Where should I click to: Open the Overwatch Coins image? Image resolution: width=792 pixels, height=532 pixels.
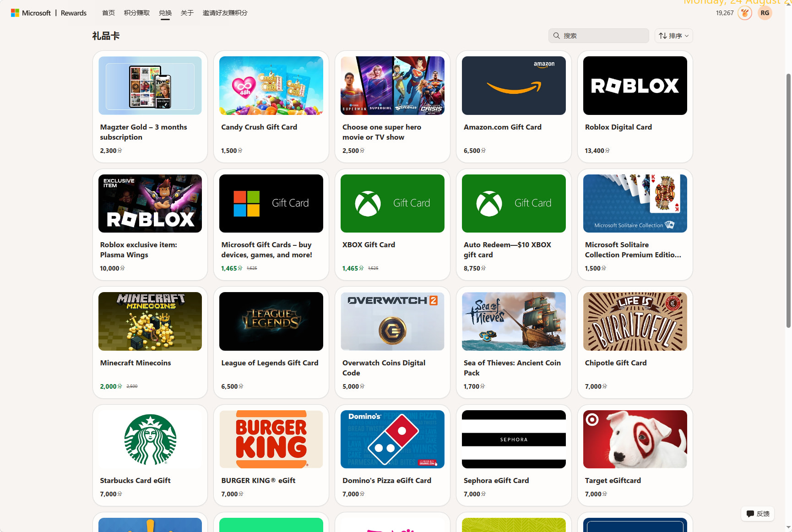coord(392,321)
